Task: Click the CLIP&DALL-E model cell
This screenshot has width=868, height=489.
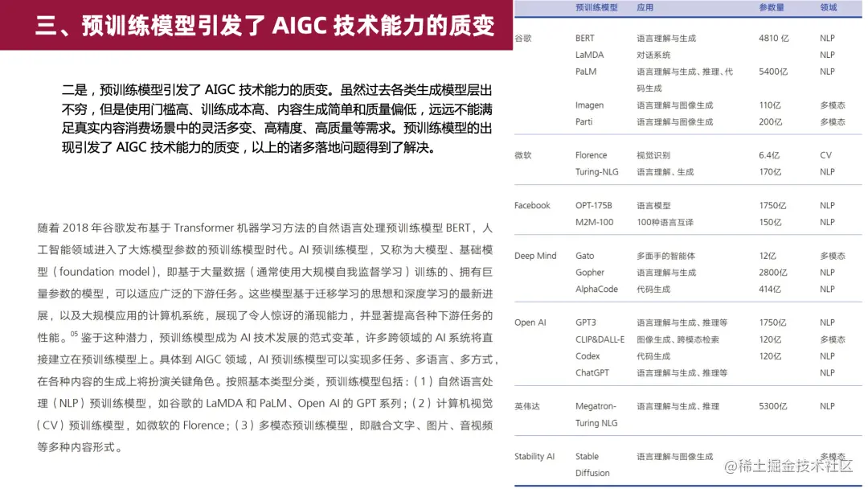Action: click(600, 339)
